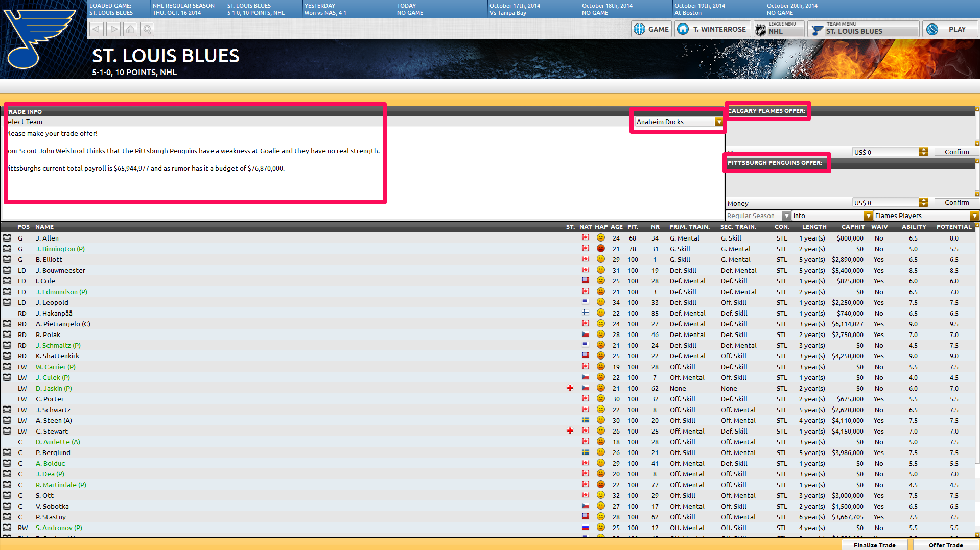Select player P. Stastny
Viewport: 980px width, 550px height.
point(51,517)
